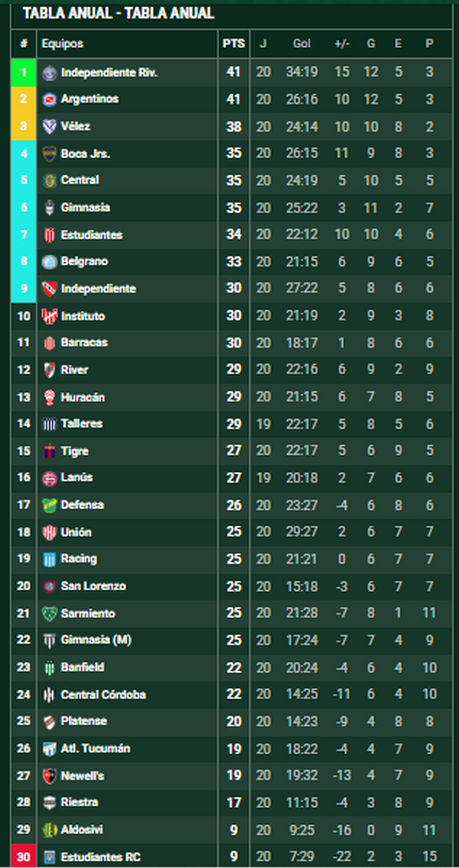Open the Central Córdoba team link
The height and width of the screenshot is (868, 459).
tap(103, 695)
